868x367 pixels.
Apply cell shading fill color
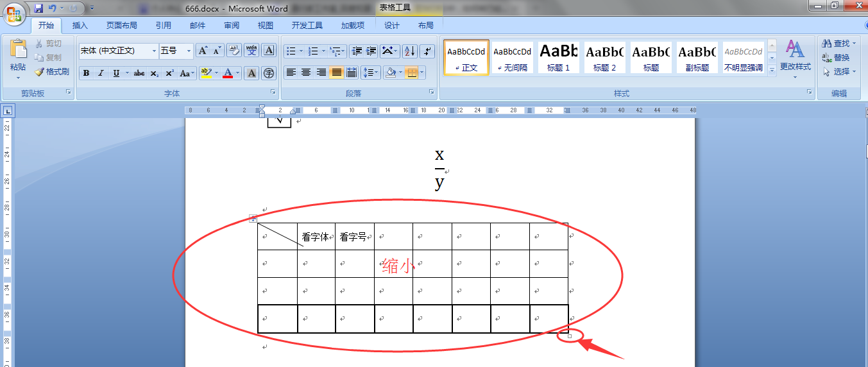[390, 73]
